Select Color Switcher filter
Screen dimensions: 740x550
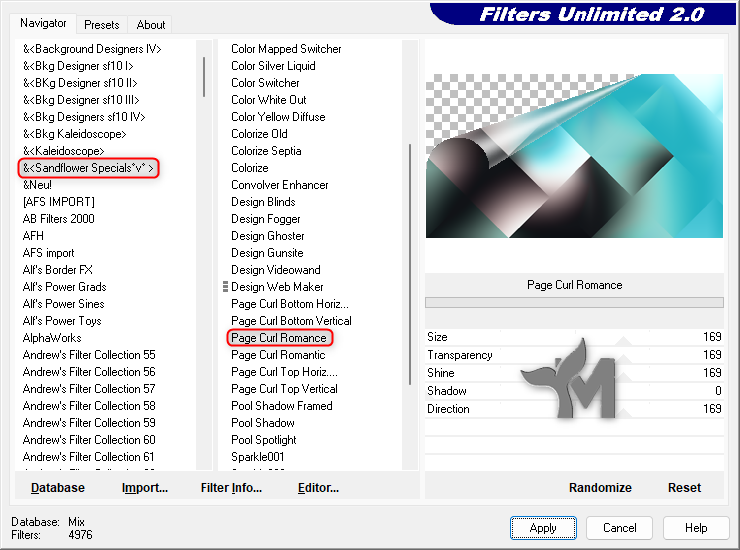coord(265,83)
